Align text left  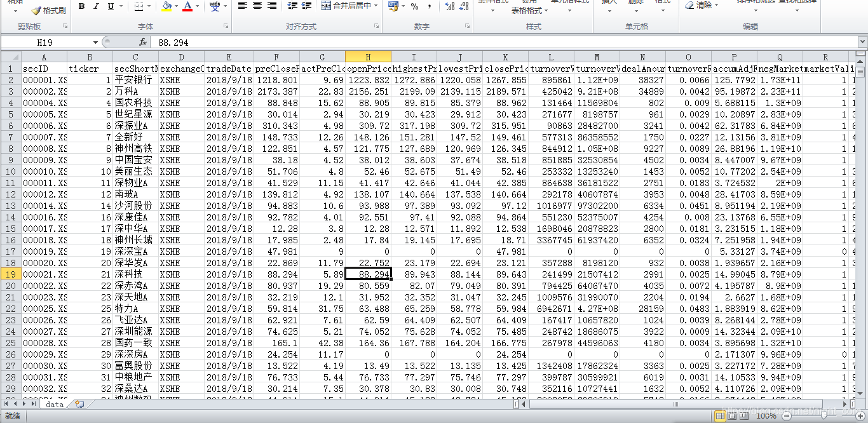[x=243, y=6]
